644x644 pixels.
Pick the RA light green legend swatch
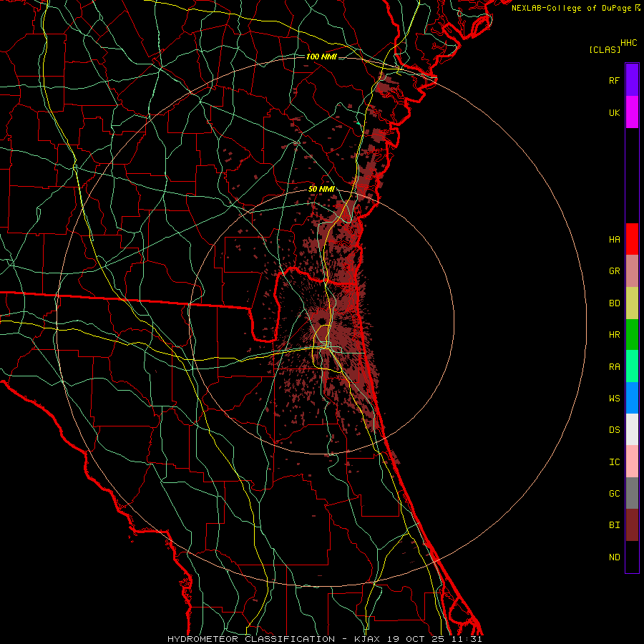point(632,366)
